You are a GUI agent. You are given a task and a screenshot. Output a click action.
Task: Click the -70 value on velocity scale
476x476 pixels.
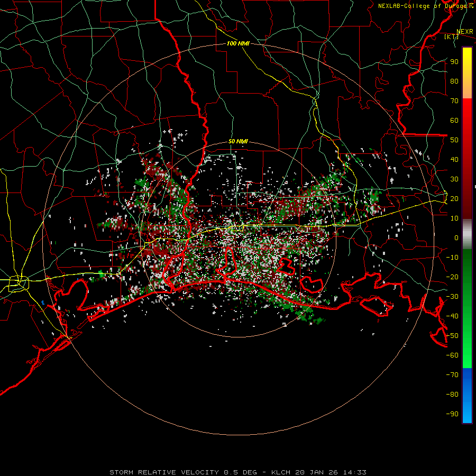(x=452, y=375)
